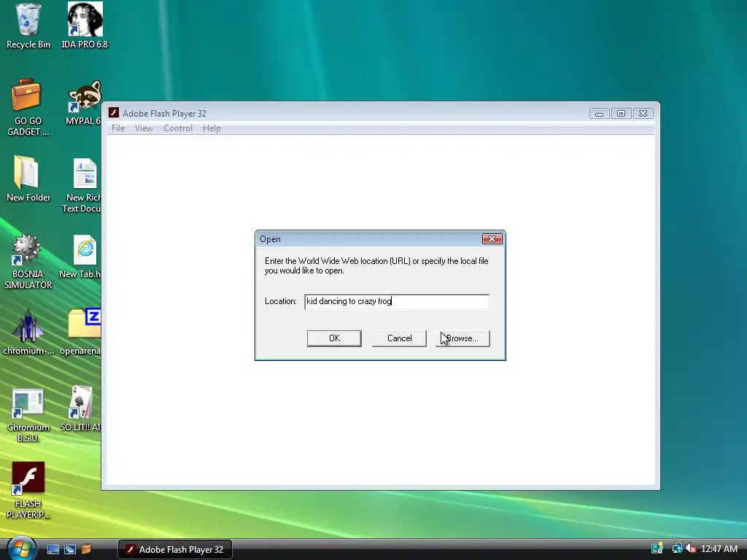
Task: Open the View menu in Flash Player
Action: pos(144,128)
